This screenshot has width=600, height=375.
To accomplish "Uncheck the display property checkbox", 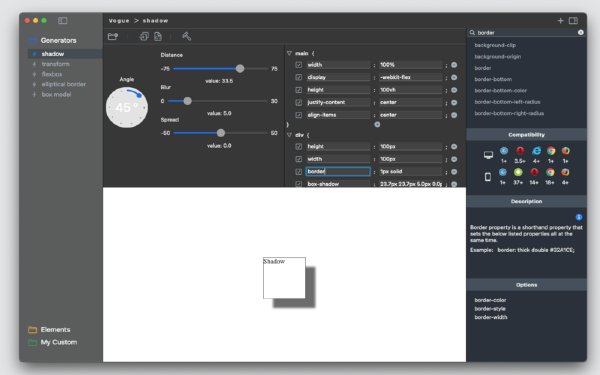I will point(298,77).
